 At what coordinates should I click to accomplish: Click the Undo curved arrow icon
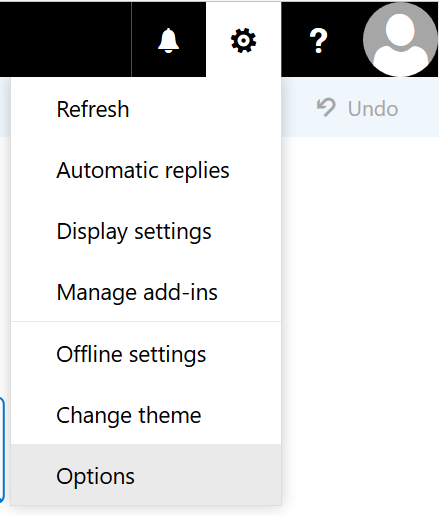click(x=325, y=108)
